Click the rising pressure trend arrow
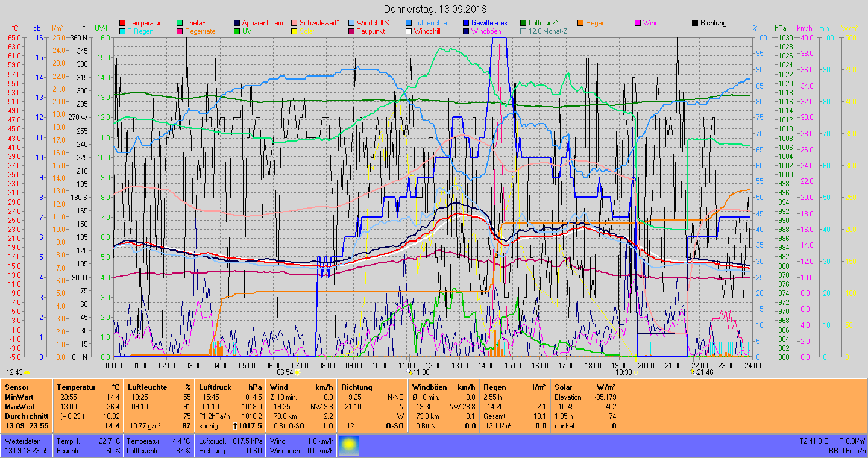868x458 pixels. pyautogui.click(x=234, y=426)
